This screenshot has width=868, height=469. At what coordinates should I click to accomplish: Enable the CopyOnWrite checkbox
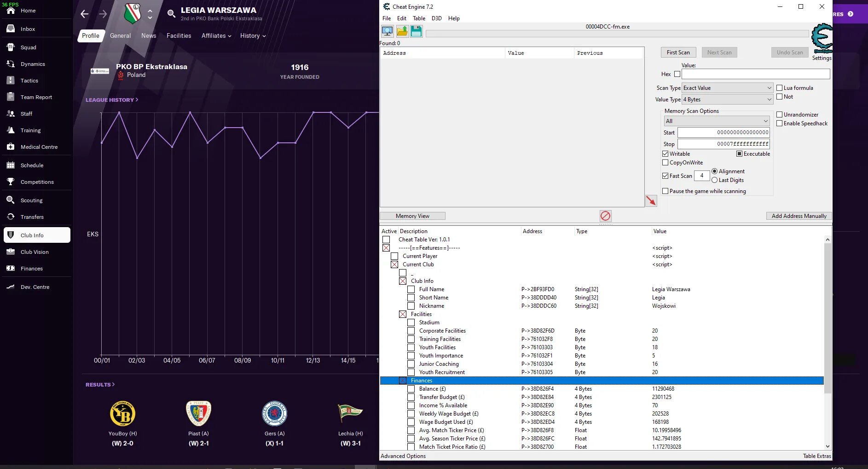[665, 162]
